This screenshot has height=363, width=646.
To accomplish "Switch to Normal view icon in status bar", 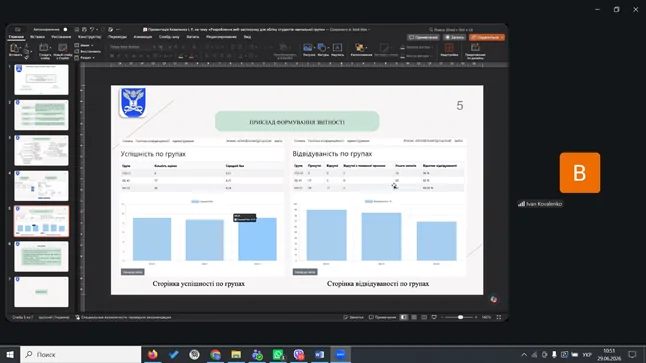I will [404, 317].
